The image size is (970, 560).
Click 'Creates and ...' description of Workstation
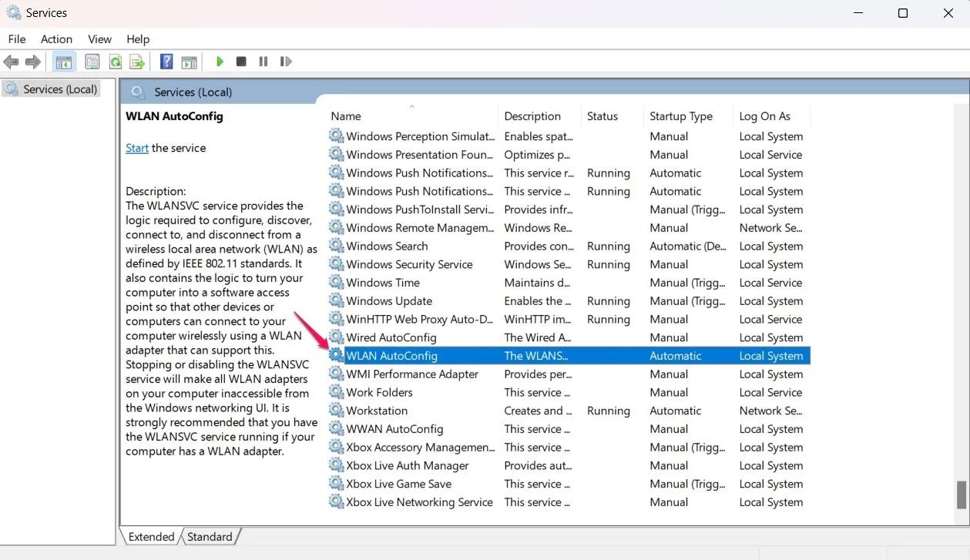click(x=538, y=411)
